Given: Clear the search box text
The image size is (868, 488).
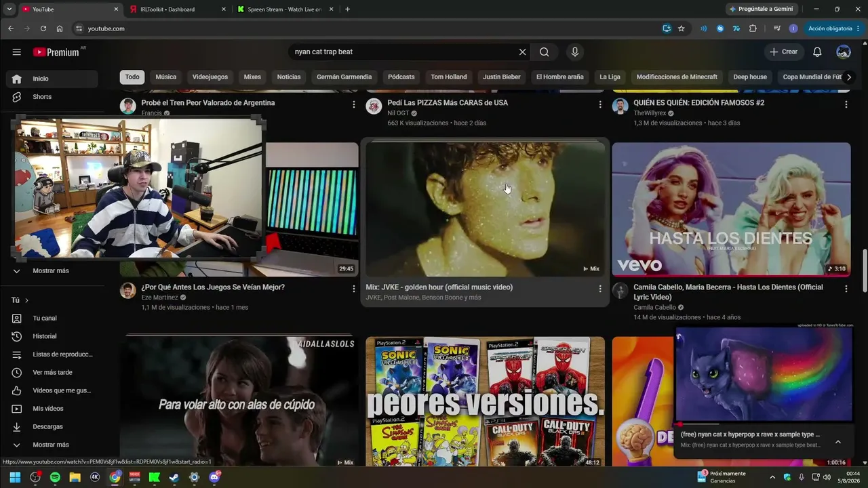Looking at the screenshot, I should point(522,52).
